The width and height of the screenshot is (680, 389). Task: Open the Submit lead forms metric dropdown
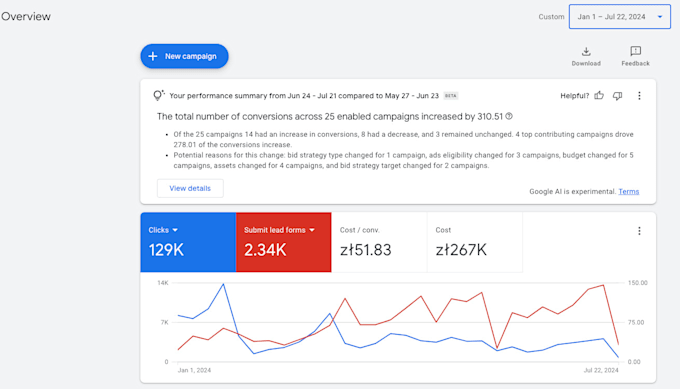(279, 230)
